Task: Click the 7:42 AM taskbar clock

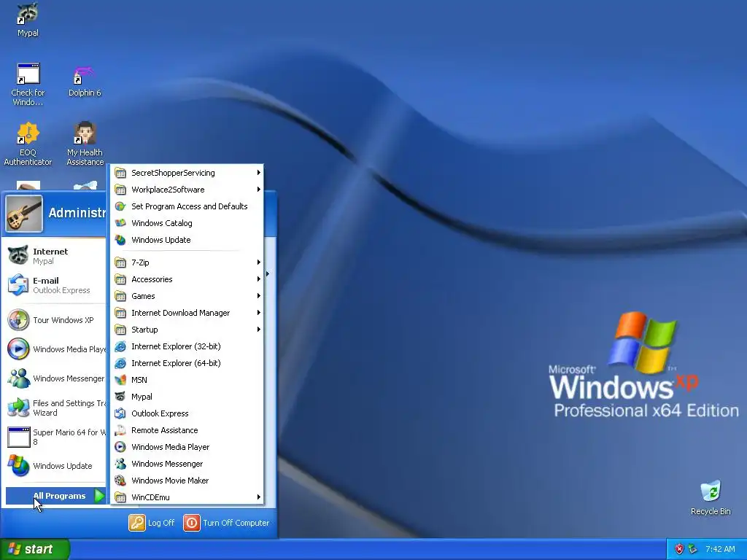Action: (x=720, y=549)
